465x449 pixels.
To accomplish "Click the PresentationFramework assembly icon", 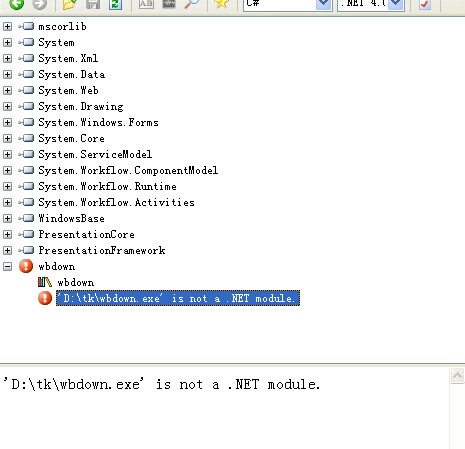I will click(27, 250).
